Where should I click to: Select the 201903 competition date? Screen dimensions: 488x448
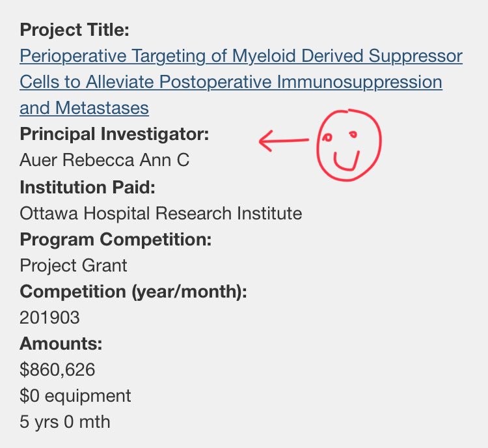point(49,318)
